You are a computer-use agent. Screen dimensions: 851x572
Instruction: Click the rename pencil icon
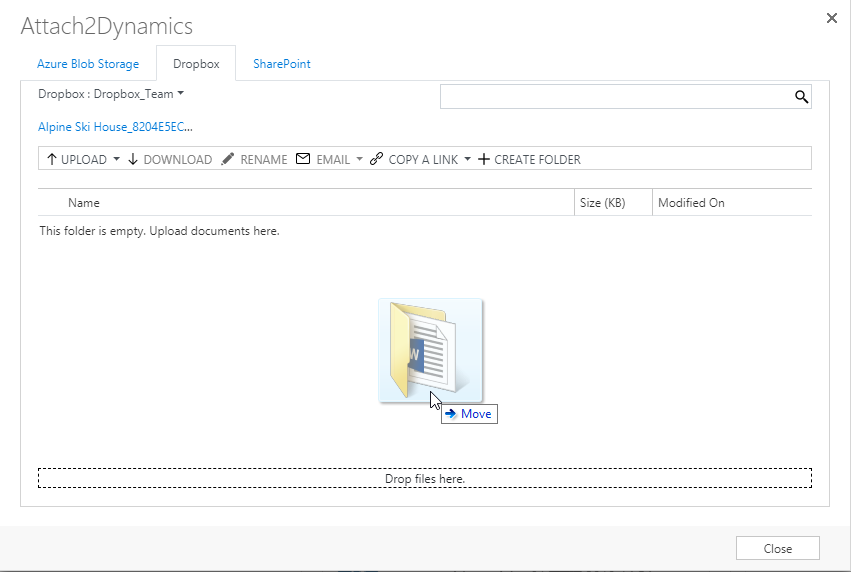[228, 159]
